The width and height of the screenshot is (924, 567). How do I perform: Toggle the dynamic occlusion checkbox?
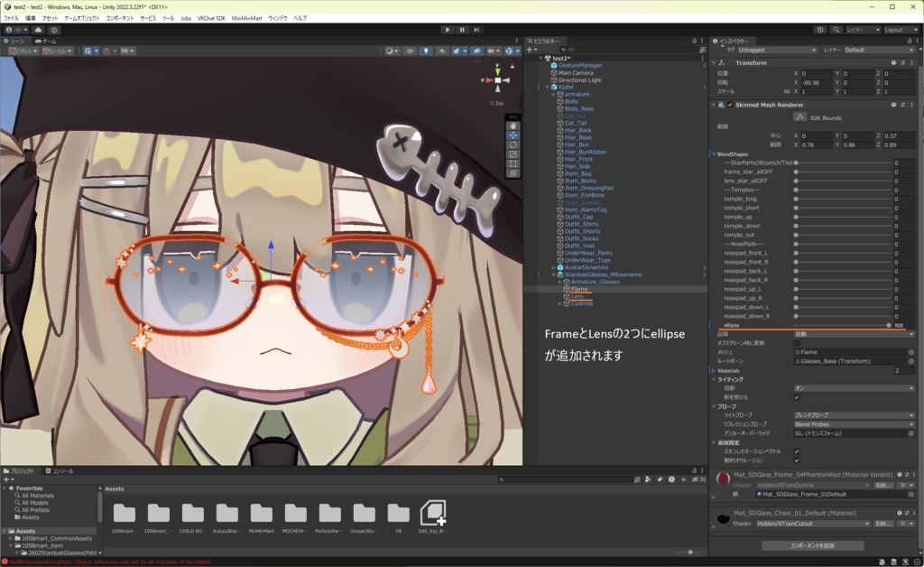tap(797, 460)
